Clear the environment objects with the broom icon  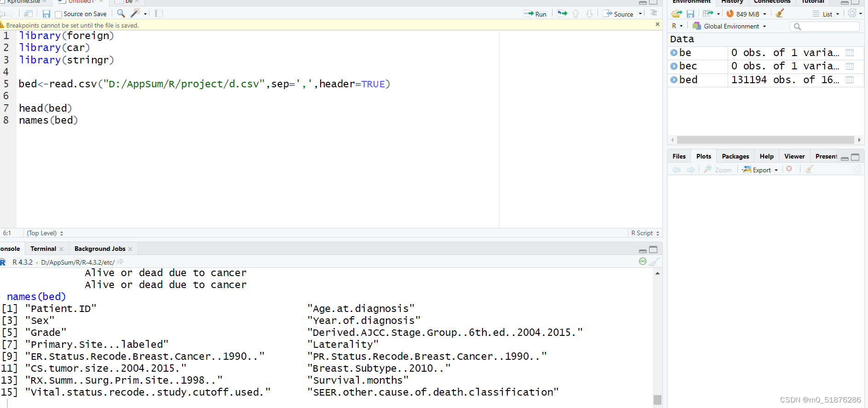coord(780,13)
